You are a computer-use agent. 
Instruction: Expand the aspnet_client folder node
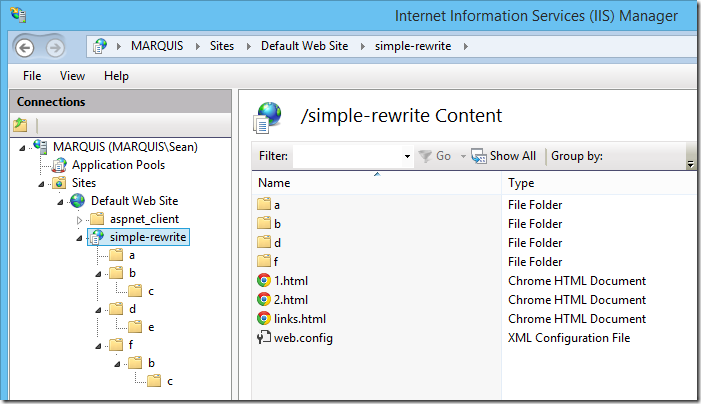point(80,219)
